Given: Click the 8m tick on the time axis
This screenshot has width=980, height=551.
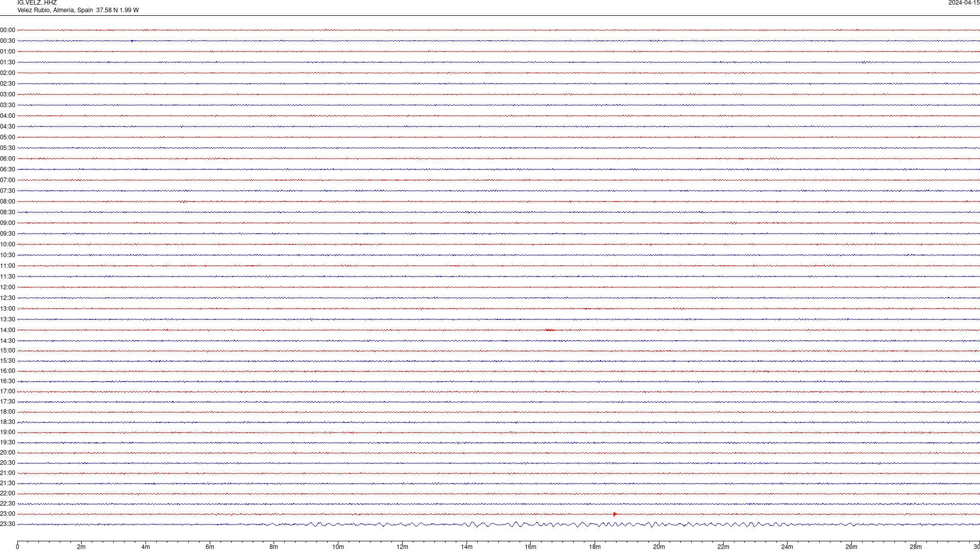Looking at the screenshot, I should [274, 547].
